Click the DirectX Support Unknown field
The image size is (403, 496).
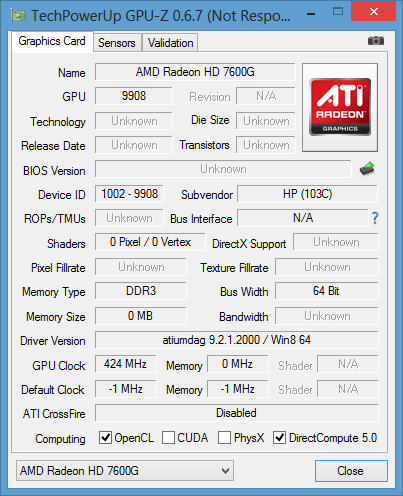click(x=336, y=242)
